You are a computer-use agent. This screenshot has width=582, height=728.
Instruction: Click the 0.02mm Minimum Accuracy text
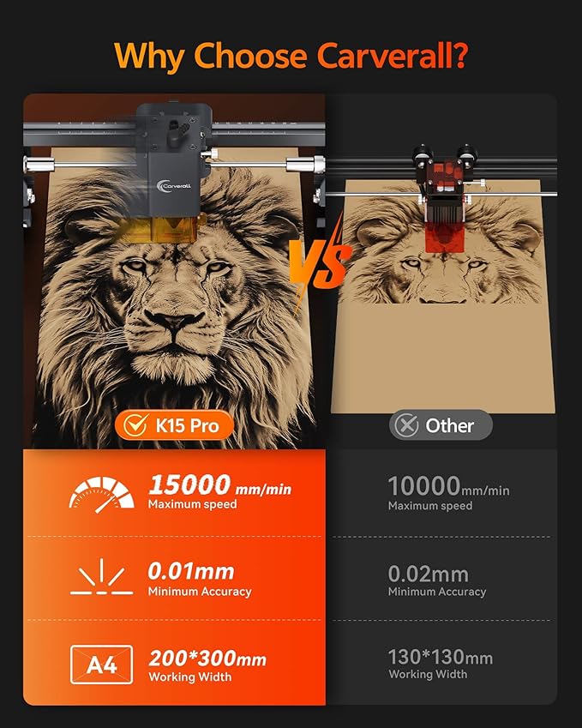(x=437, y=581)
